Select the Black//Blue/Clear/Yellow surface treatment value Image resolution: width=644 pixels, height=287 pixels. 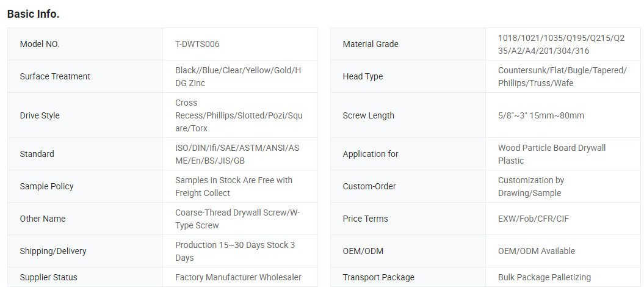pos(238,76)
